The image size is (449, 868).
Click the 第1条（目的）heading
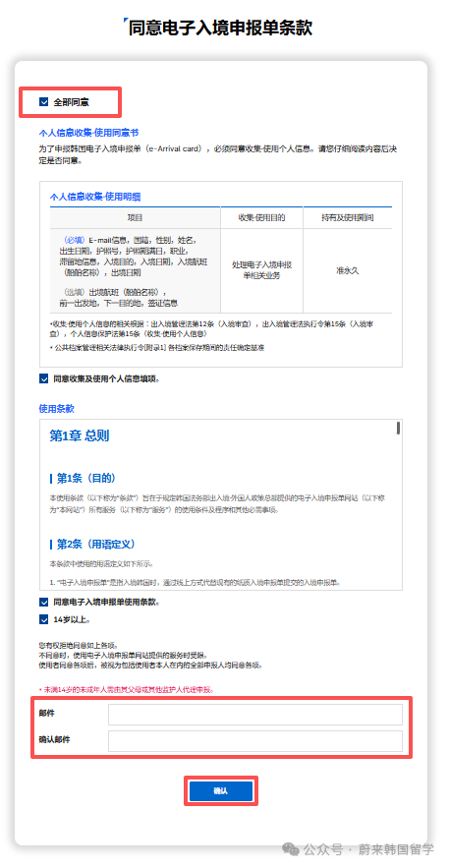[x=85, y=478]
